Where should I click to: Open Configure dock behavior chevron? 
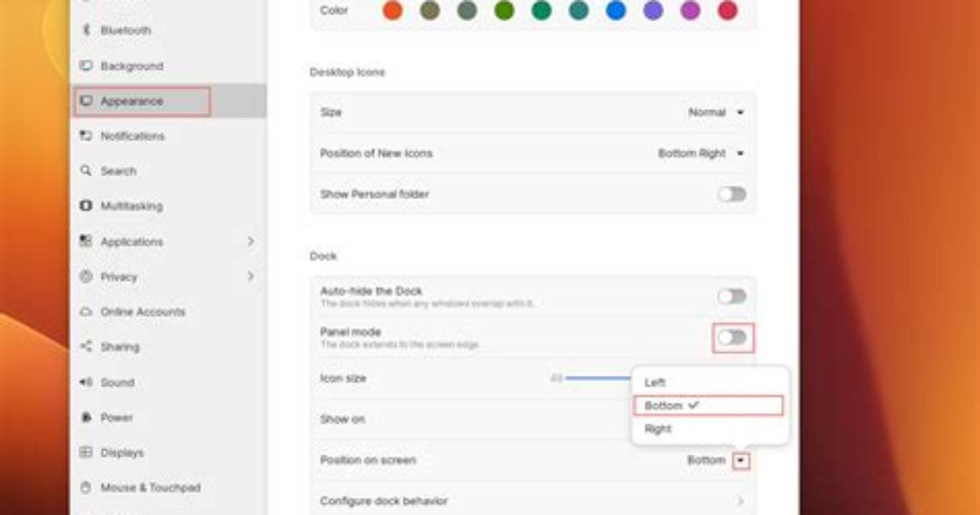pos(741,501)
